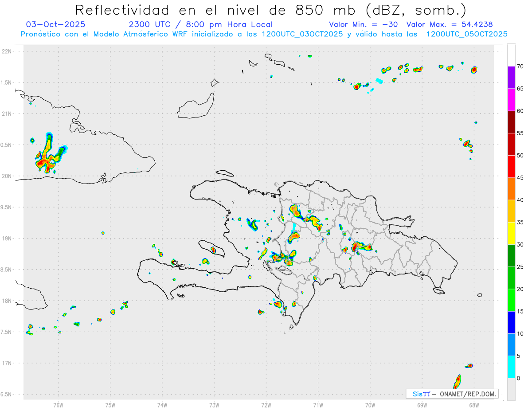Click the cyan 0-5 dBZ colorbar segment
The width and height of the screenshot is (532, 411).
(x=511, y=367)
